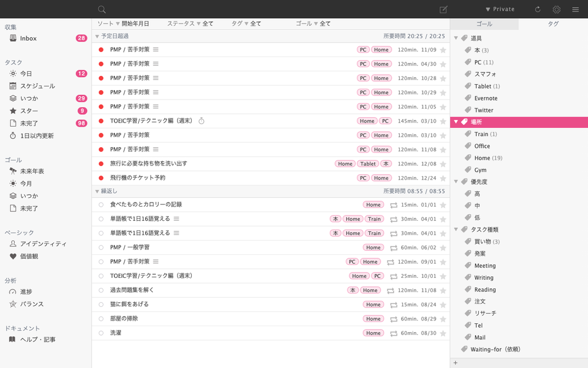Screen dimensions: 588x368
Task: Click the search magnifier icon
Action: click(x=102, y=9)
